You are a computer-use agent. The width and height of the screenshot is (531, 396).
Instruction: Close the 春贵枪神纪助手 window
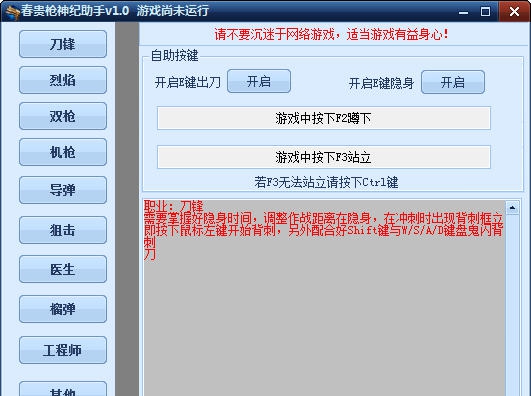[x=514, y=12]
